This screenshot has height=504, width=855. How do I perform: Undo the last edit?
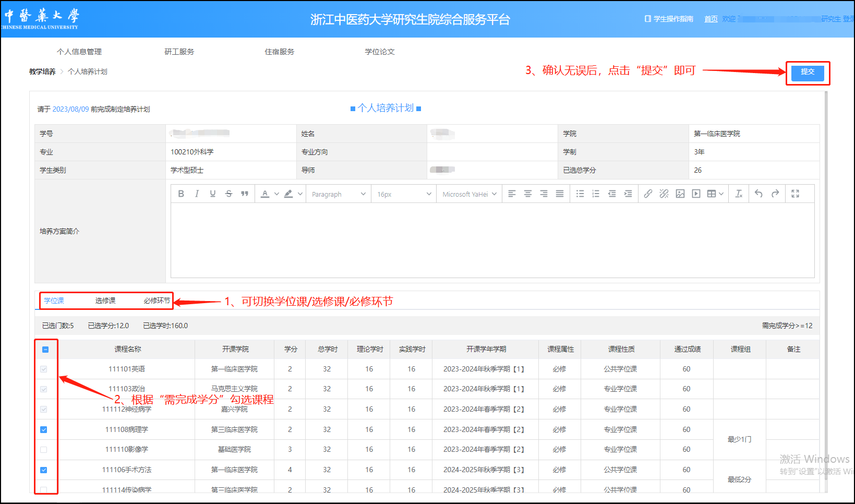(x=759, y=194)
